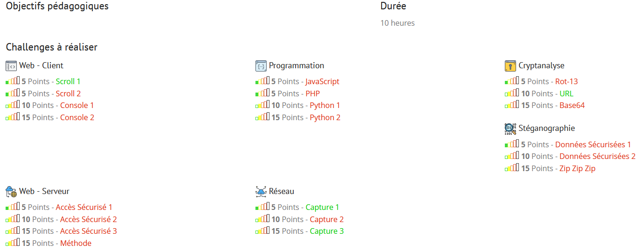The image size is (644, 252).
Task: Click difficulty bars icon beside Scroll 1
Action: (x=13, y=81)
